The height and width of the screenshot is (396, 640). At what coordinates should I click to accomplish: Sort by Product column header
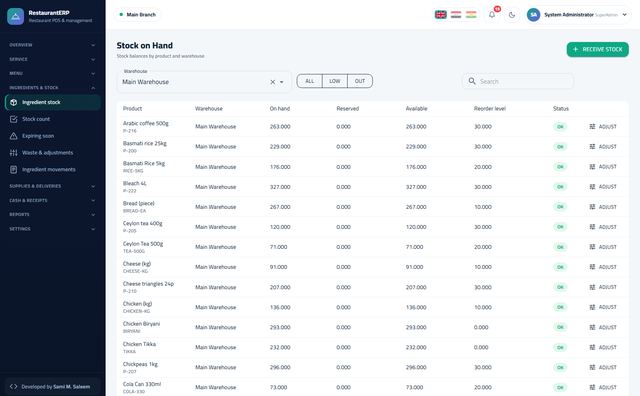coord(132,109)
